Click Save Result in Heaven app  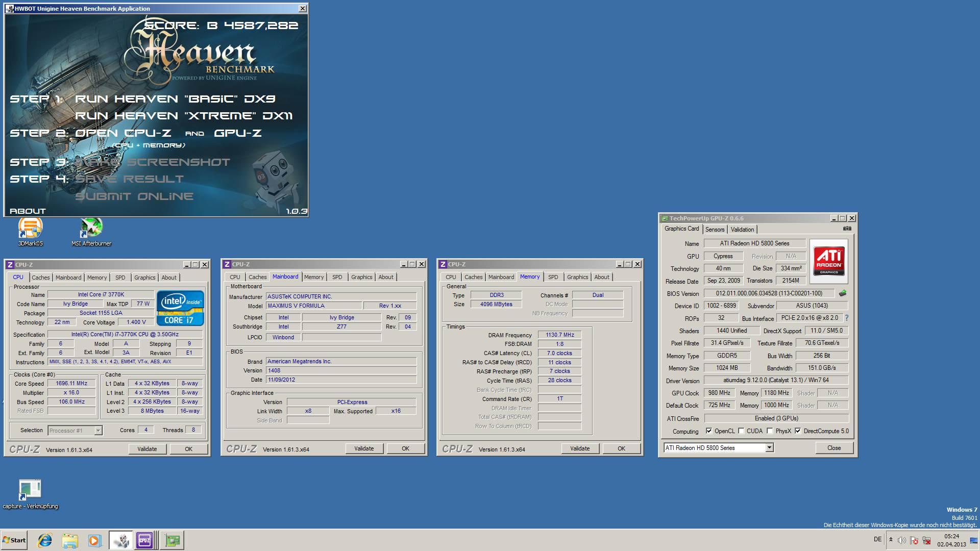tap(129, 179)
